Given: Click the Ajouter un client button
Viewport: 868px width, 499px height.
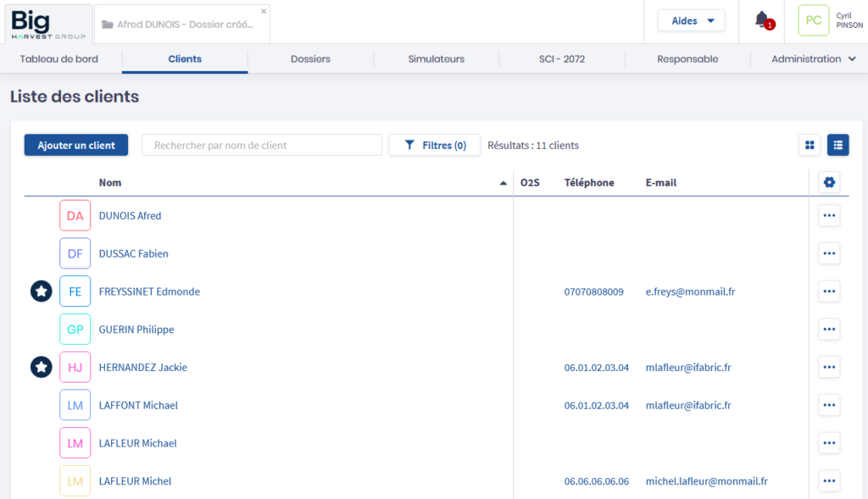Looking at the screenshot, I should pyautogui.click(x=76, y=145).
